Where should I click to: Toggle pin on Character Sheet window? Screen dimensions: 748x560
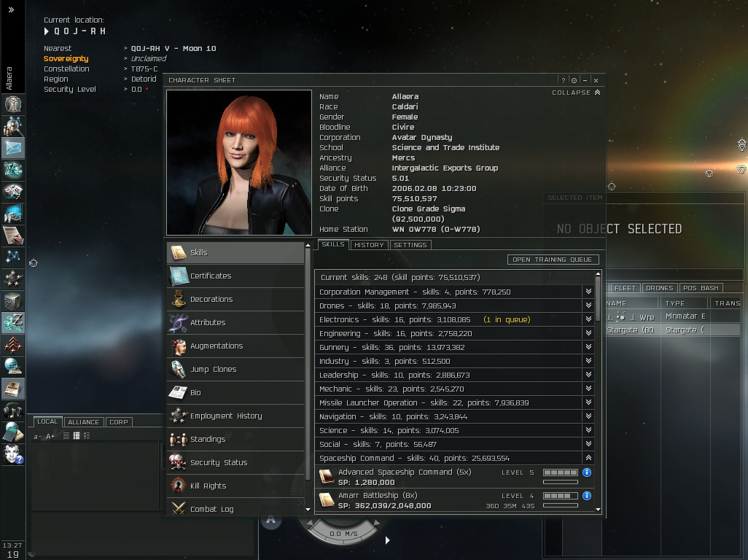coord(574,81)
